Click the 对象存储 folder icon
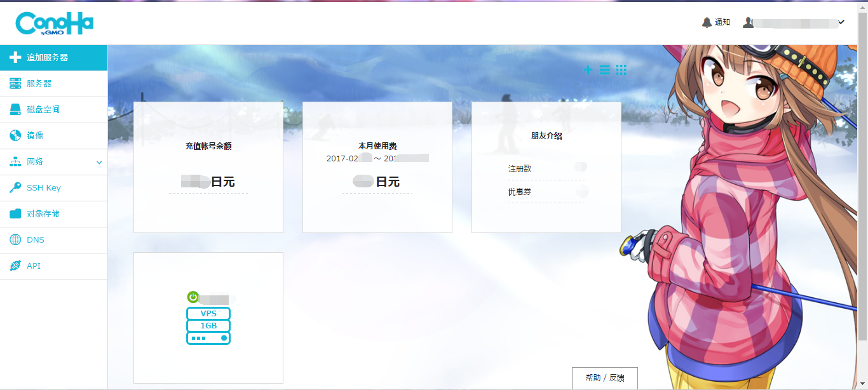Viewport: 868px width, 390px height. tap(15, 214)
